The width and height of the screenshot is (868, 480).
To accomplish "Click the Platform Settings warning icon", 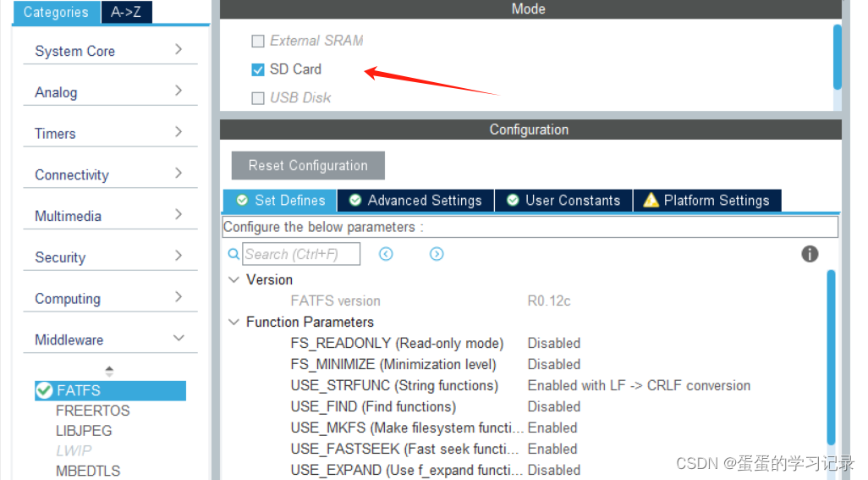I will pos(651,200).
